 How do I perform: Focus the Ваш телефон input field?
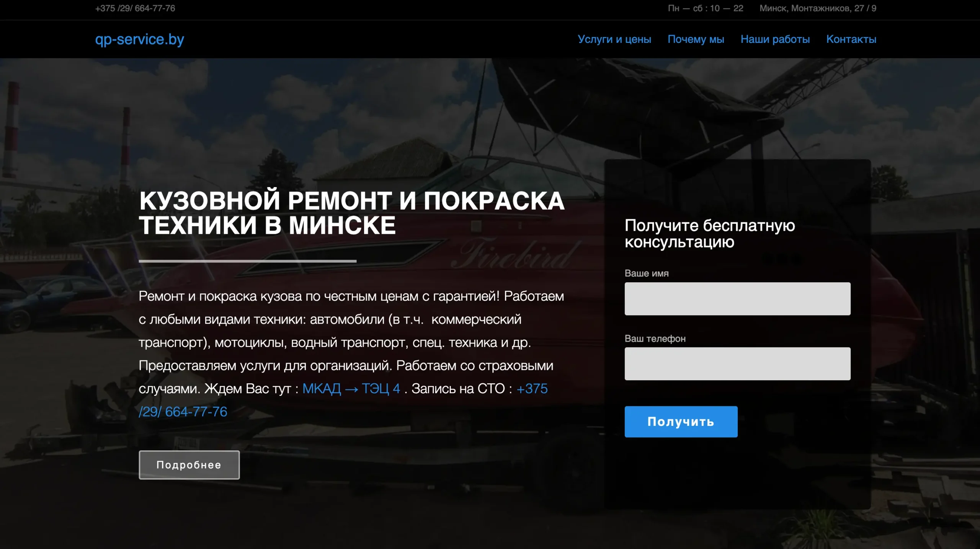tap(737, 363)
